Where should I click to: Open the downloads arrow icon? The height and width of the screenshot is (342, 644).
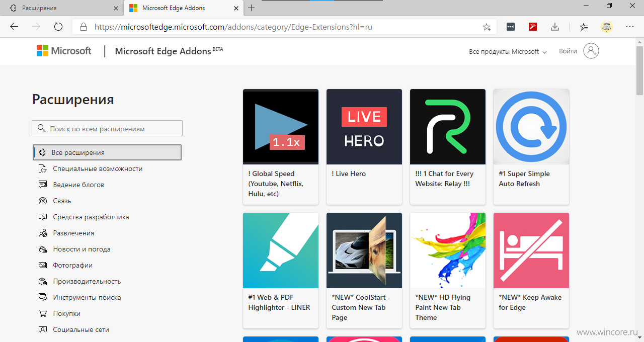click(x=555, y=27)
